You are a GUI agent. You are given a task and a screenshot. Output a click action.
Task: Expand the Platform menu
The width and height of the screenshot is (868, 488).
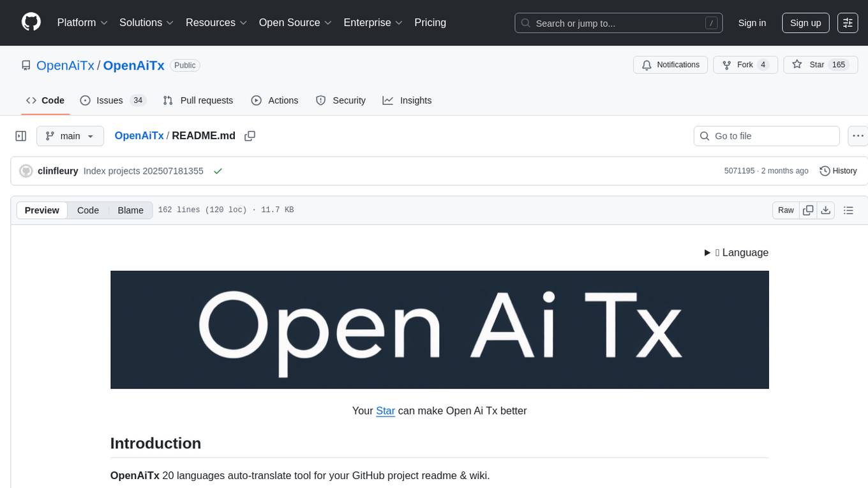tap(82, 22)
